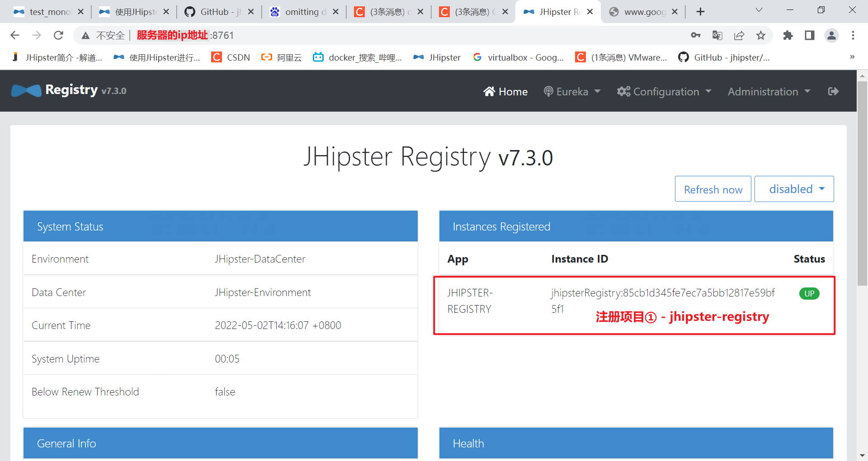The image size is (868, 461).
Task: Bookmark this page with star icon
Action: (761, 35)
